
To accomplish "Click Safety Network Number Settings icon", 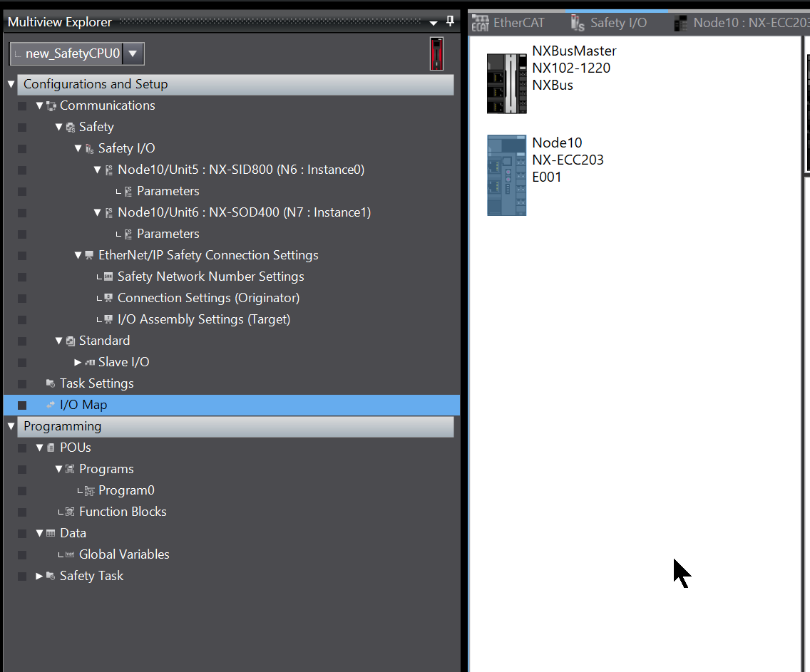I will click(108, 276).
